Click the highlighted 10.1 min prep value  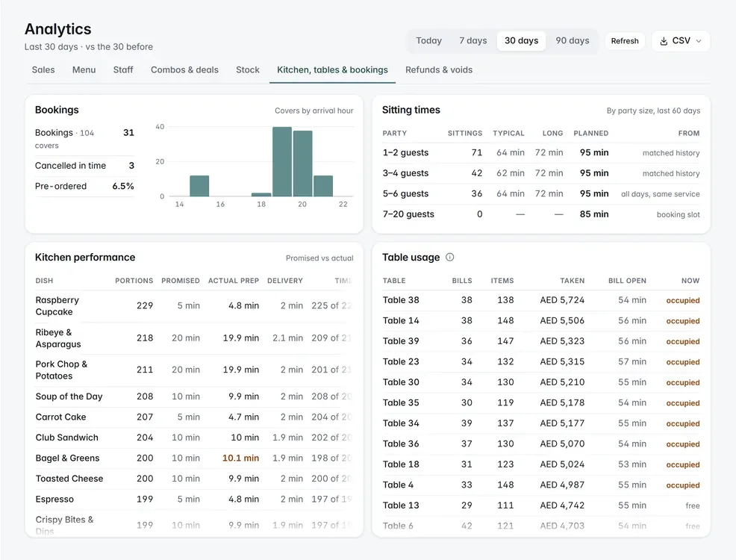[240, 458]
